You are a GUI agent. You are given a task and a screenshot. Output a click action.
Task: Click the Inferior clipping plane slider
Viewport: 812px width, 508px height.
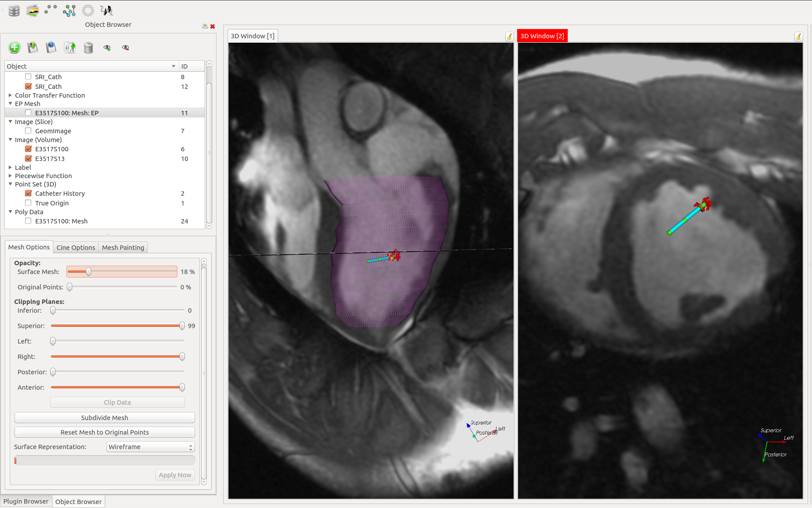(x=118, y=311)
